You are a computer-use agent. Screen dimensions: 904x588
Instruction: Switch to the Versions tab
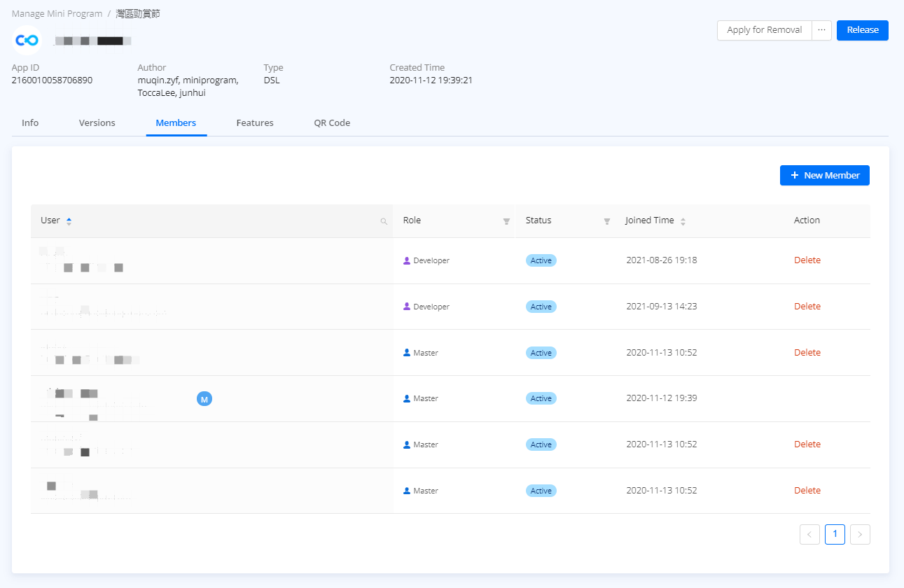[x=97, y=123]
